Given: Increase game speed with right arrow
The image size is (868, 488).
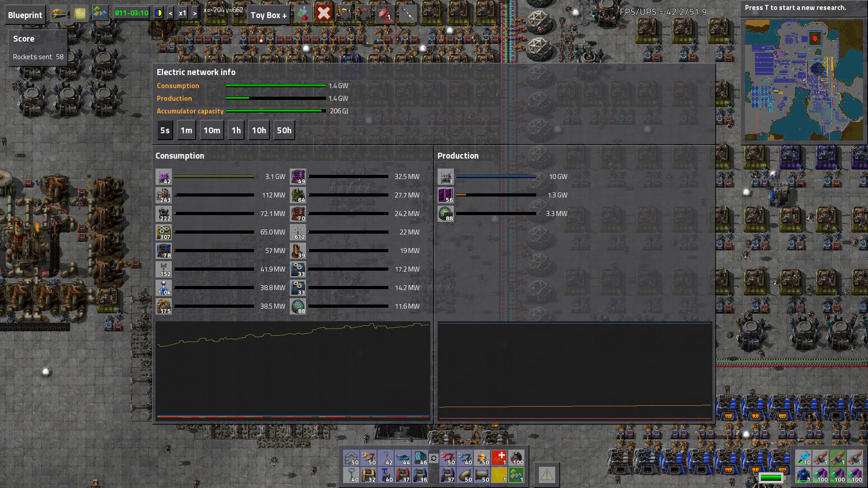Looking at the screenshot, I should [195, 14].
